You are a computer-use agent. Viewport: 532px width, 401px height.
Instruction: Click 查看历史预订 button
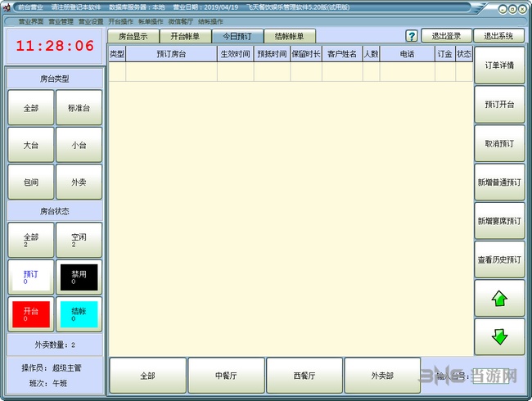coord(499,259)
